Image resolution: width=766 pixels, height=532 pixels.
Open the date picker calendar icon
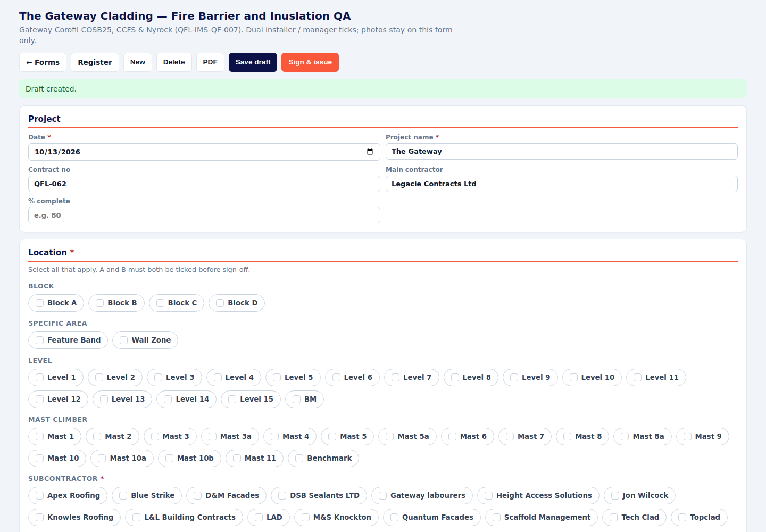(370, 152)
